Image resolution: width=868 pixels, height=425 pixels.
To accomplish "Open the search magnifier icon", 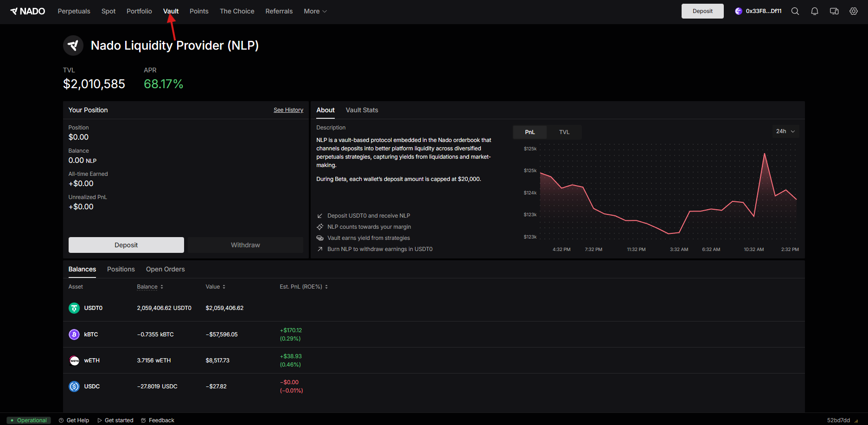I will (x=795, y=11).
